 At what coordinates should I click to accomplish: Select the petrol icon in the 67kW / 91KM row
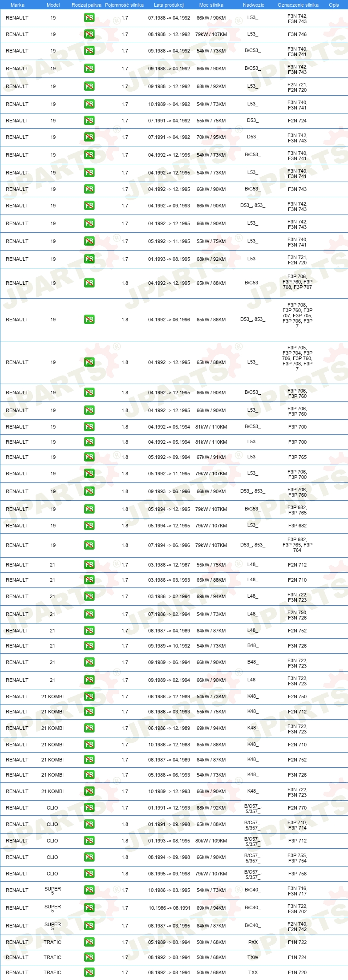click(89, 457)
